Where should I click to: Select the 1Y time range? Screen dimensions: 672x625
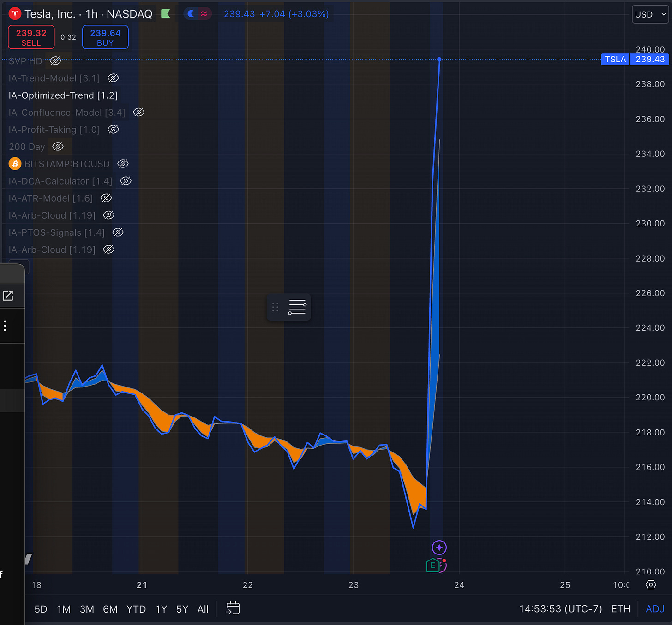click(161, 609)
